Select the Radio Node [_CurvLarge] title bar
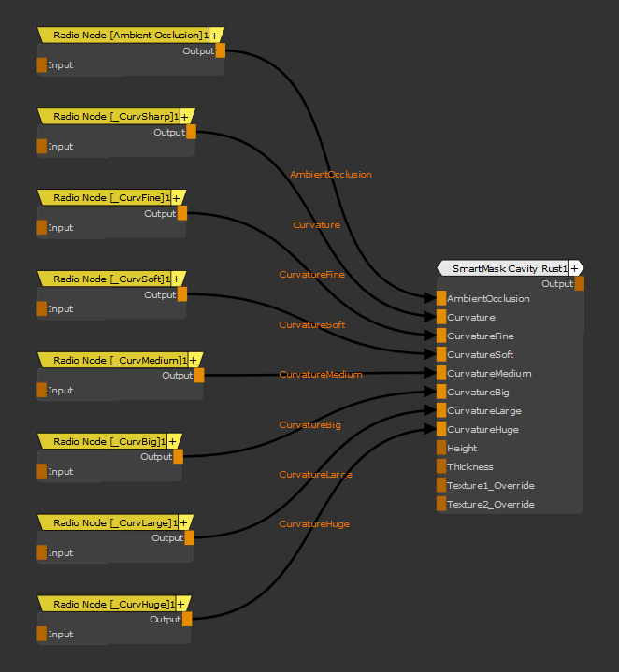The image size is (619, 672). (108, 522)
